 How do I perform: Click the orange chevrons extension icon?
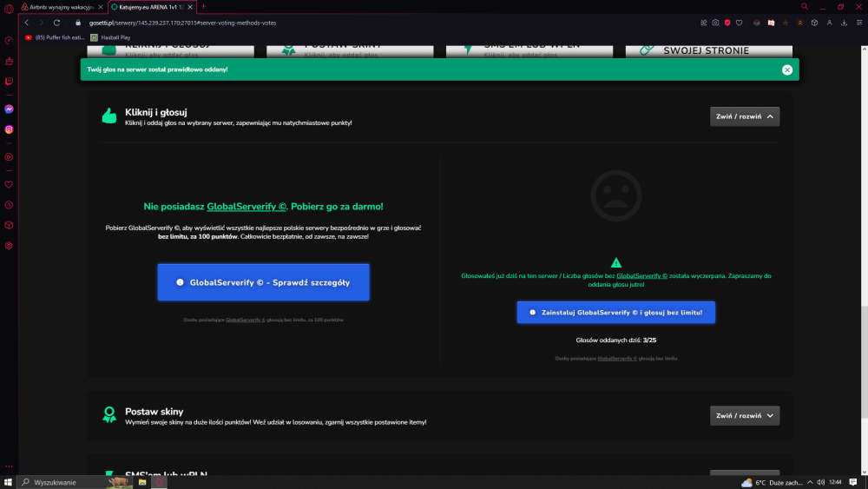(800, 23)
